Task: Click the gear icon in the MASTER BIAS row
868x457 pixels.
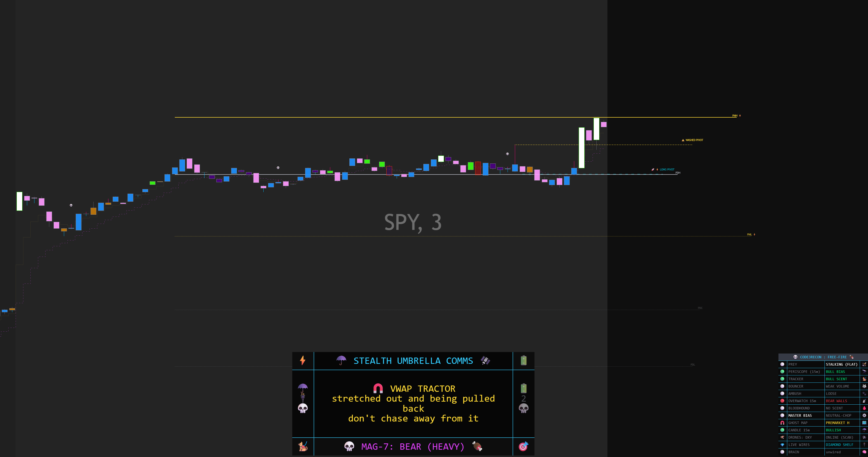Action: [864, 415]
